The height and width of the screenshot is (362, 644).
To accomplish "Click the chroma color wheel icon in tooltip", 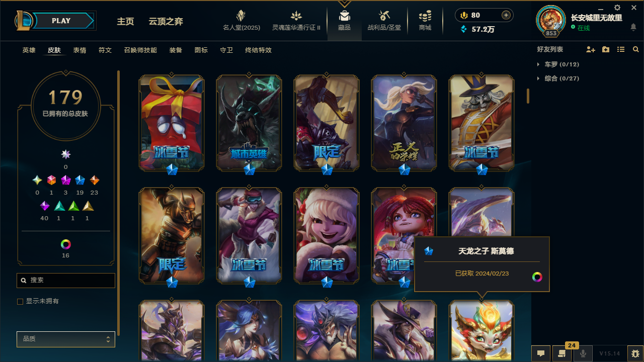I will click(x=537, y=277).
